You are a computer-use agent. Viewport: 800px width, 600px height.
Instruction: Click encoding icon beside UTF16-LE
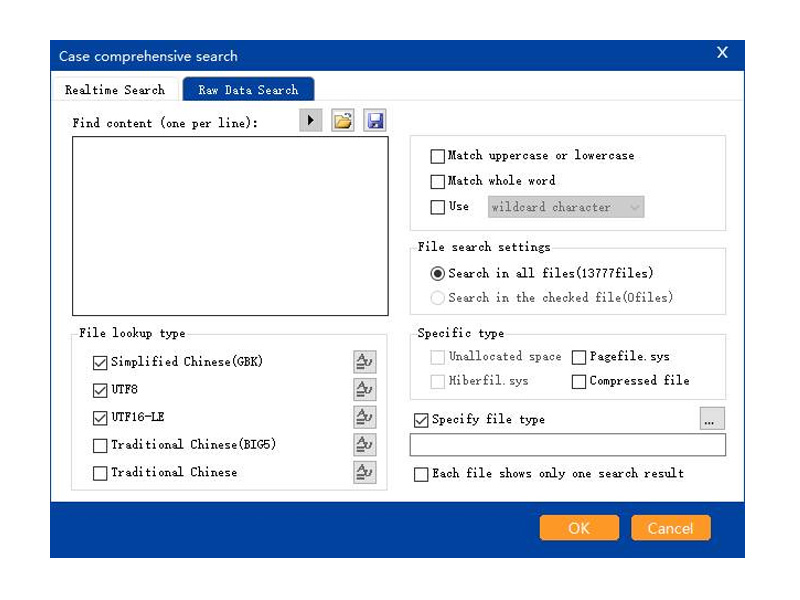coord(364,417)
